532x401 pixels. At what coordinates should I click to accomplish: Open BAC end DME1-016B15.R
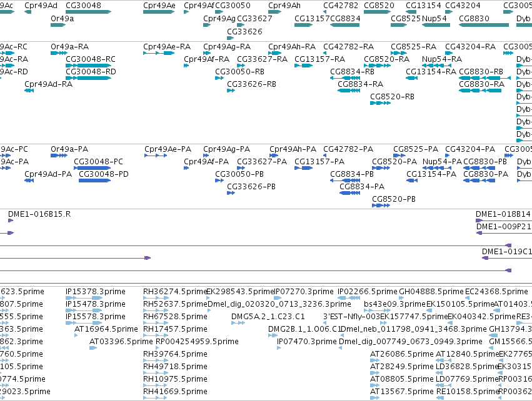(39, 214)
